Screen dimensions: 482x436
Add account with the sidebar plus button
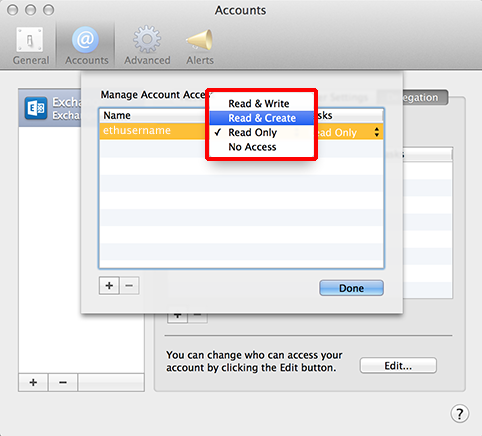(x=33, y=382)
